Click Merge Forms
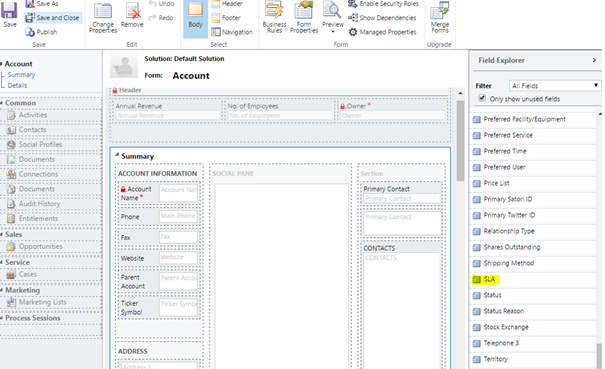The height and width of the screenshot is (369, 605). tap(440, 18)
